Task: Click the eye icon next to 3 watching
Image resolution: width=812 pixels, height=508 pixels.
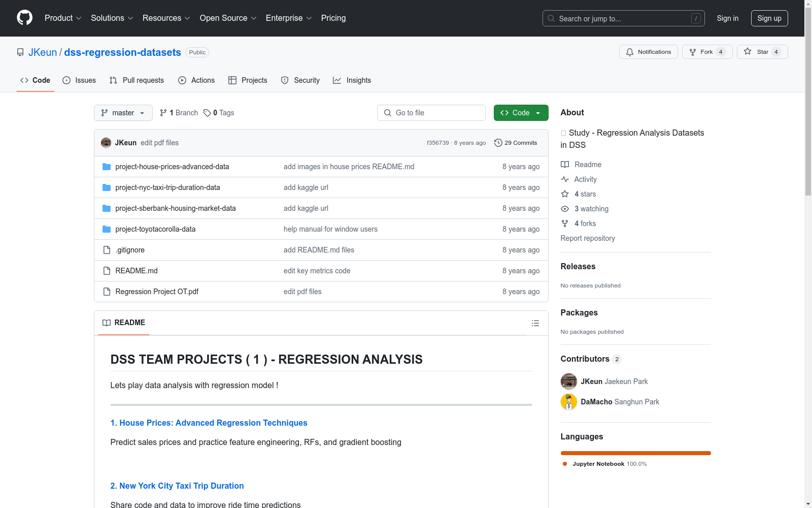Action: click(565, 209)
